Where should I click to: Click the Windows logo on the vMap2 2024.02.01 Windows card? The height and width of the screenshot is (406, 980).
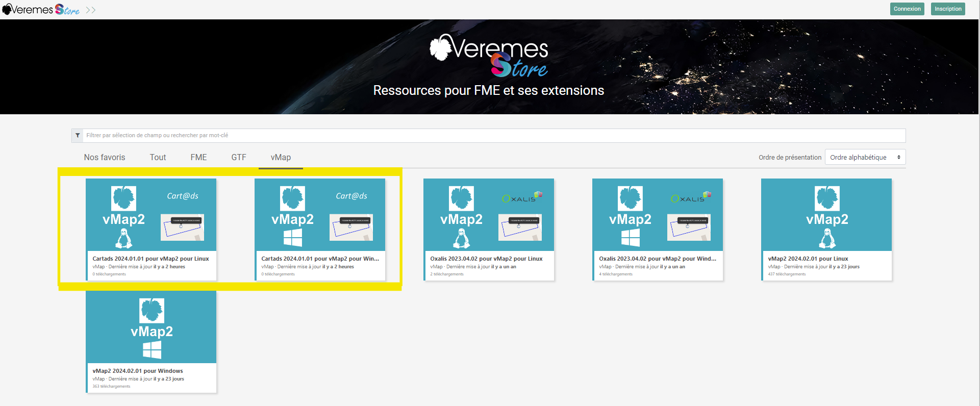pos(152,350)
